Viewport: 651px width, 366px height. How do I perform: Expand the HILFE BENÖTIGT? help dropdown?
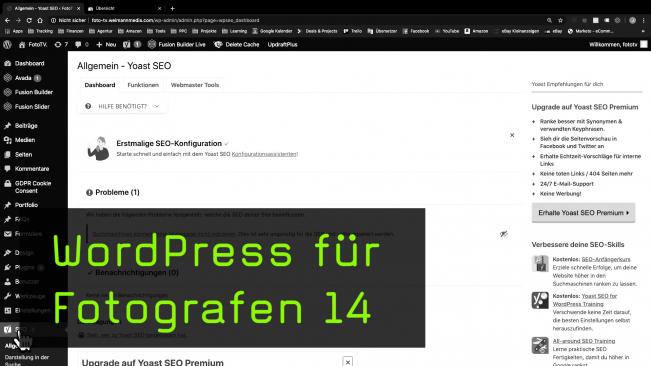[x=123, y=106]
